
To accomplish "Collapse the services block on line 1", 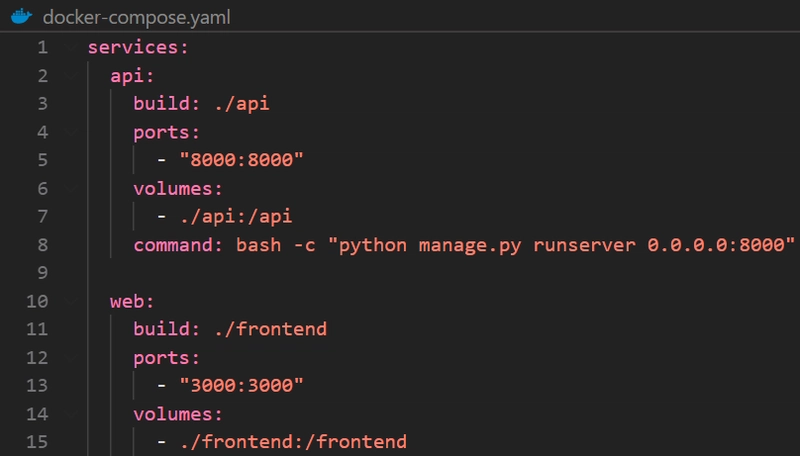I will click(x=70, y=47).
